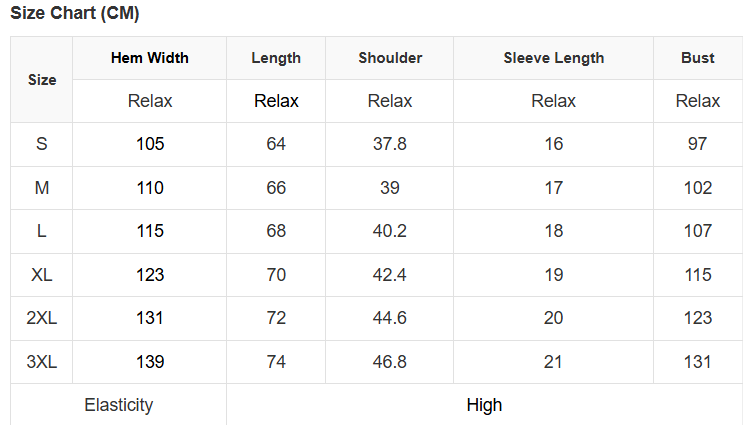The height and width of the screenshot is (425, 753).
Task: Select sleeve length value 19 for XL
Action: pyautogui.click(x=553, y=275)
